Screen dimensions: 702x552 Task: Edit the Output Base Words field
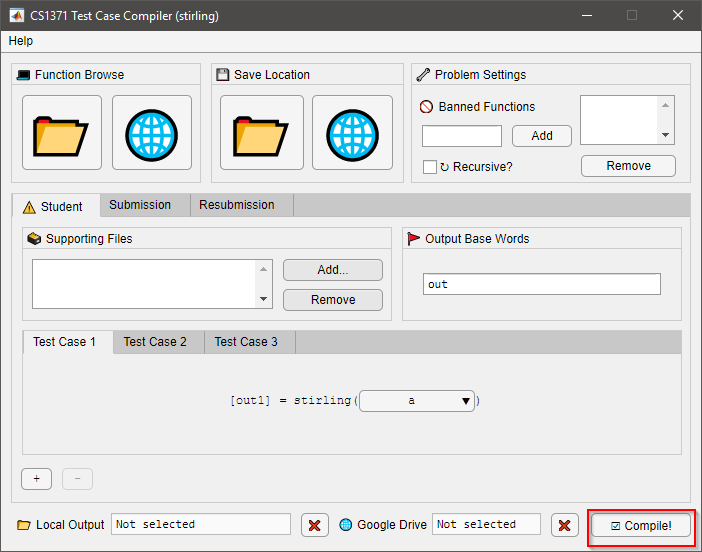pos(542,284)
